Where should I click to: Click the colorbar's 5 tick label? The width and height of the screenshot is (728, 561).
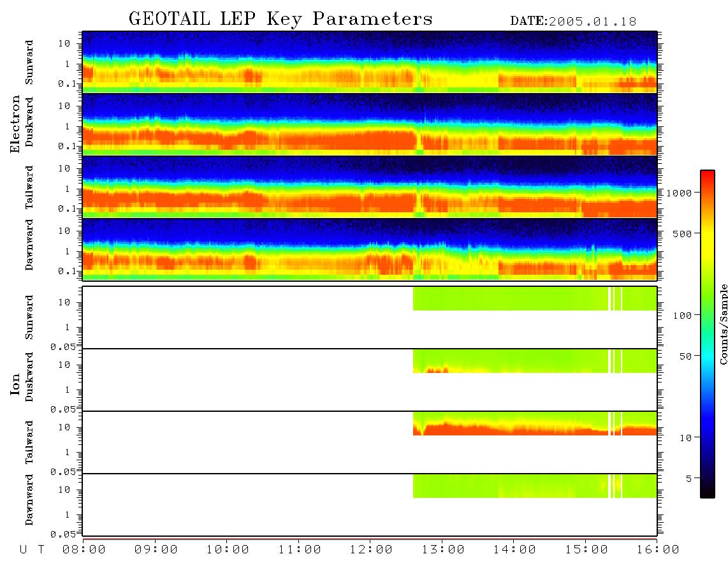688,479
